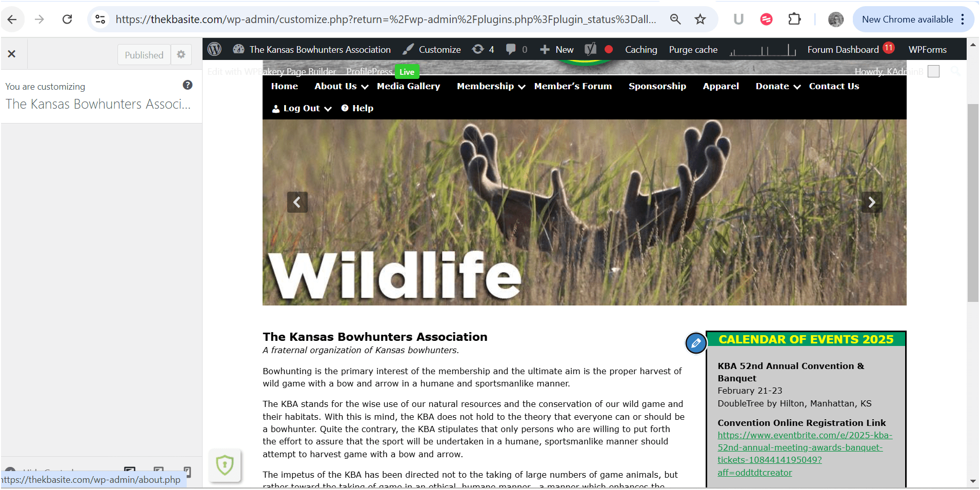Screen dimensions: 980x490
Task: Open site information icon beside URL
Action: click(100, 19)
